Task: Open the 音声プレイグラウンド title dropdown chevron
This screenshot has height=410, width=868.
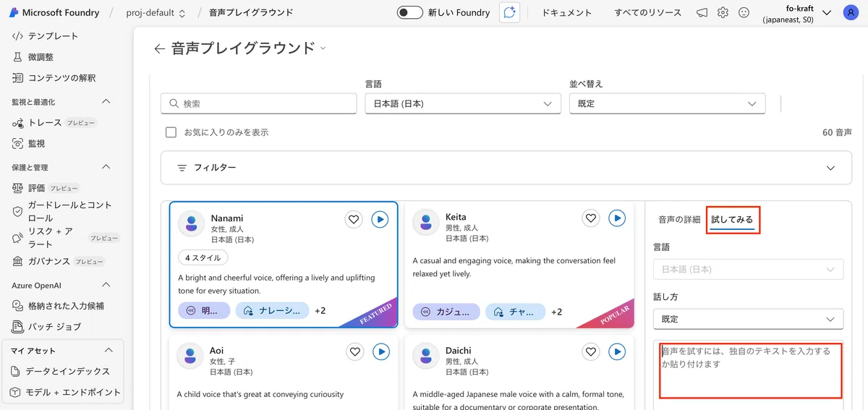Action: click(x=323, y=48)
